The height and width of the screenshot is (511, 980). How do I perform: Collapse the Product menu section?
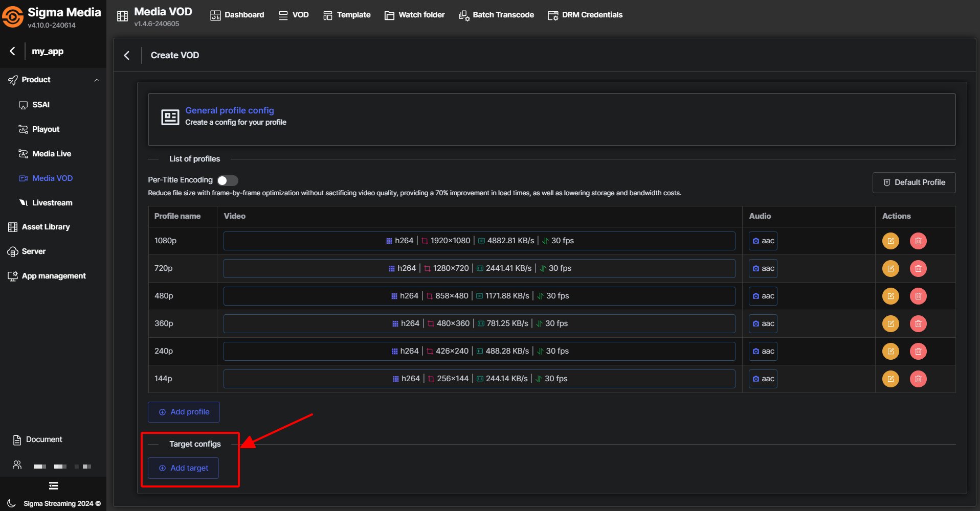(97, 80)
